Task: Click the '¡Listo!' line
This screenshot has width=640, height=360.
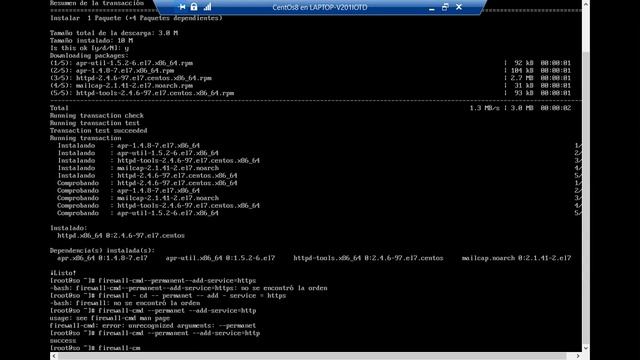Action: [x=63, y=273]
